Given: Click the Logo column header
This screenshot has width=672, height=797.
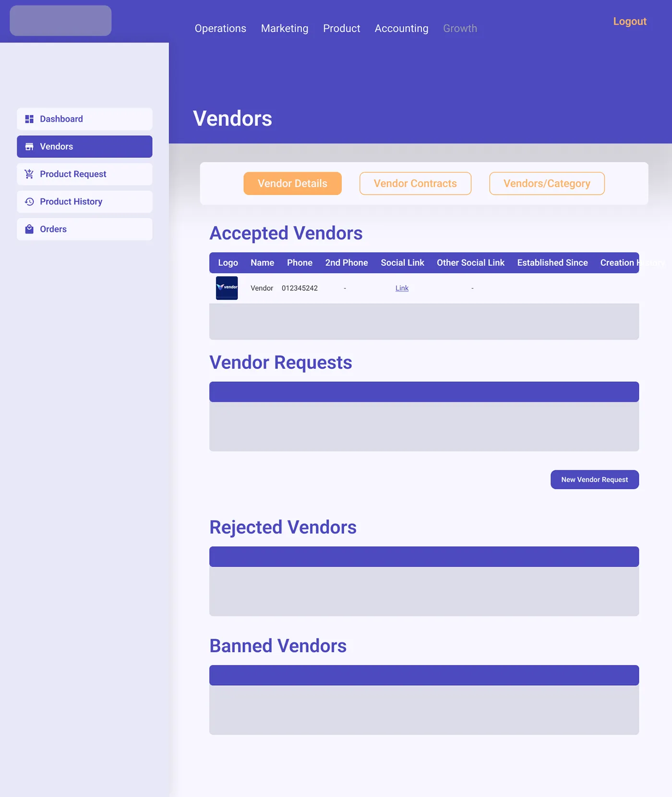Looking at the screenshot, I should tap(228, 262).
